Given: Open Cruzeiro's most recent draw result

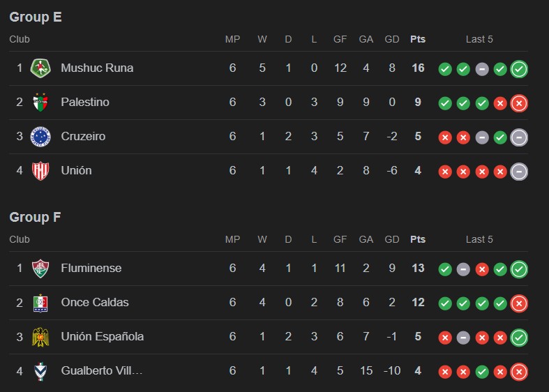Looking at the screenshot, I should (x=518, y=137).
